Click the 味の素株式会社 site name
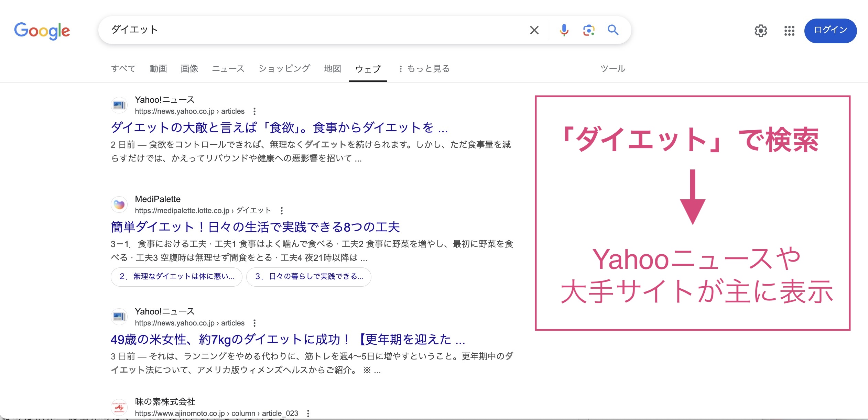 [165, 401]
